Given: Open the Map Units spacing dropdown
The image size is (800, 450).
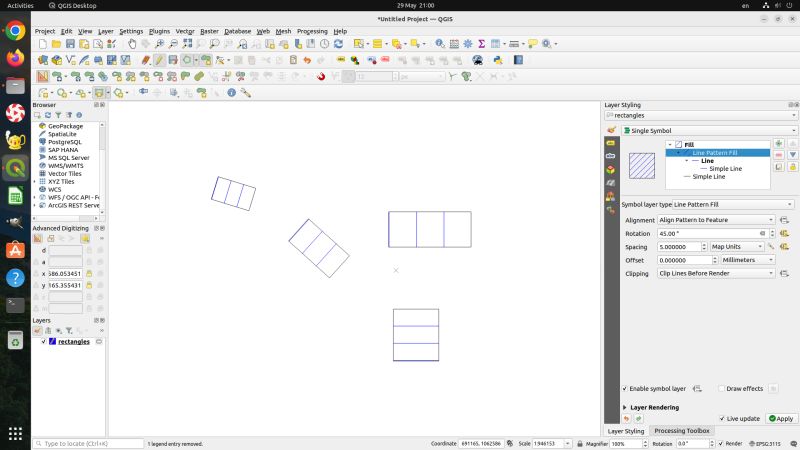Looking at the screenshot, I should [x=737, y=246].
